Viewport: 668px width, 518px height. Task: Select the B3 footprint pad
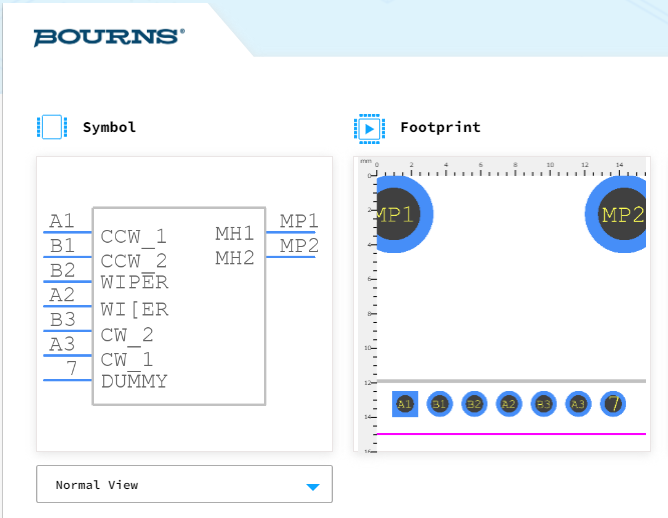point(543,404)
